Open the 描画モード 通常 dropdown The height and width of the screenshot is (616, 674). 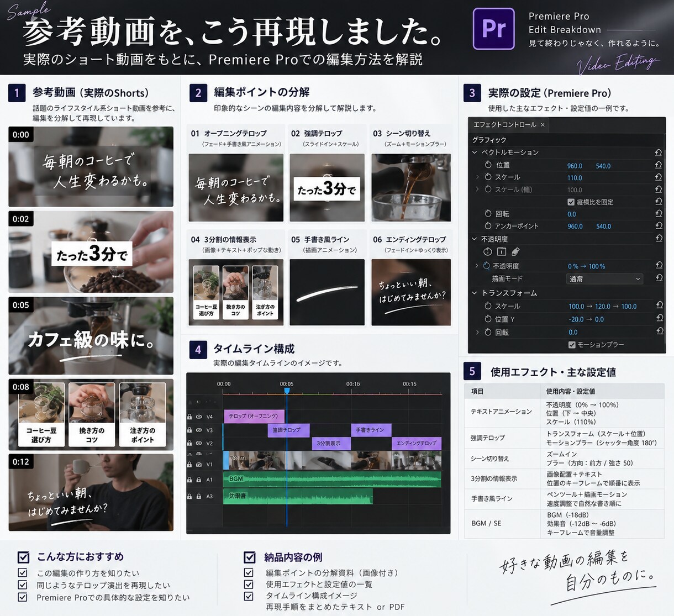tap(604, 279)
